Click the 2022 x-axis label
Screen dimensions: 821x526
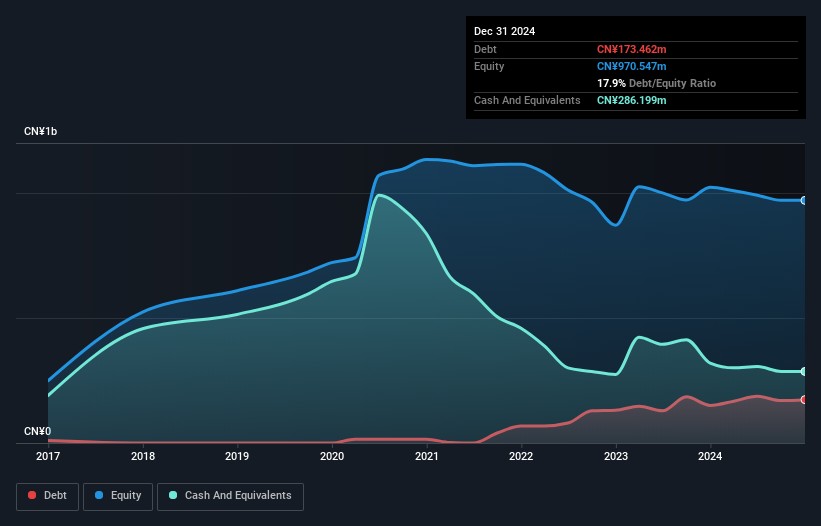521,457
